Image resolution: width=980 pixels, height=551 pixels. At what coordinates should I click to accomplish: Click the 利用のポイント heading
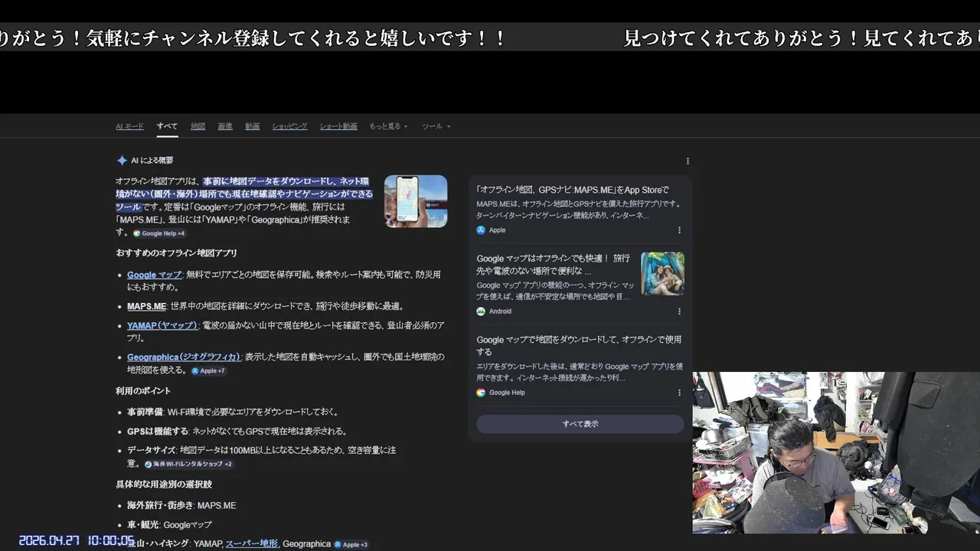(143, 391)
